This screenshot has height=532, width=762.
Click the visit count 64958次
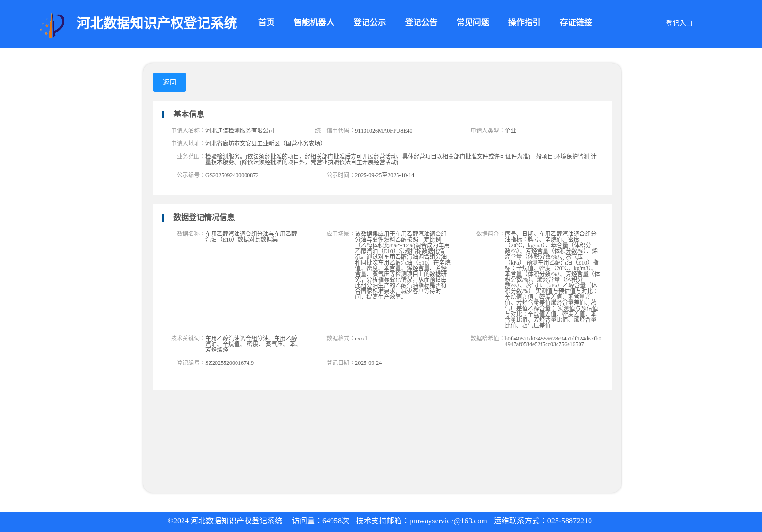[x=336, y=521]
